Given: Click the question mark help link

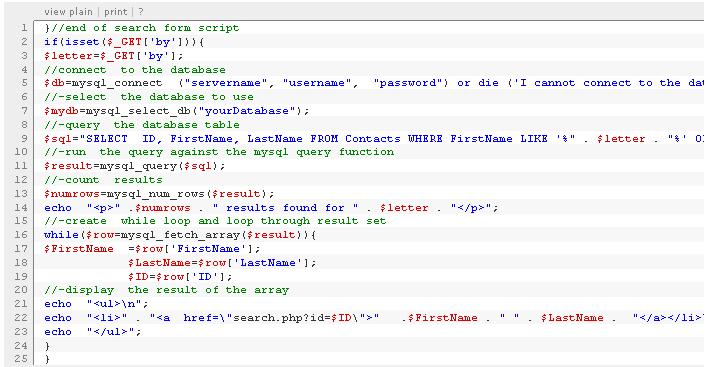Looking at the screenshot, I should pos(141,12).
